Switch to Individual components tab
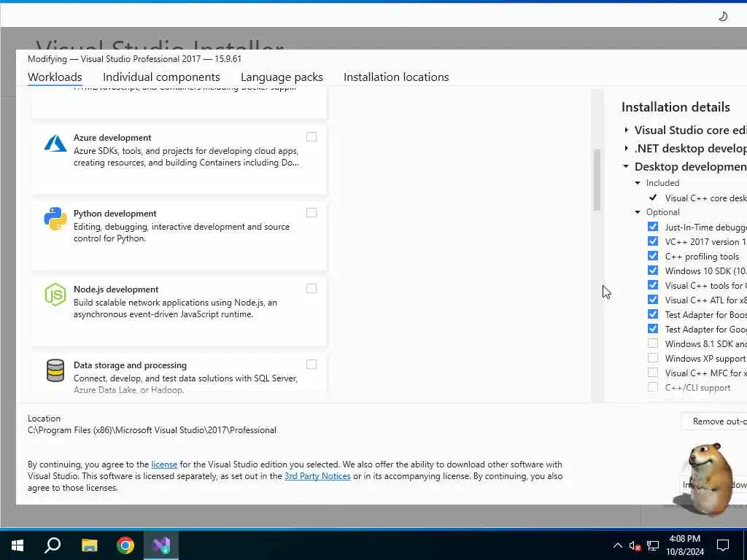747x560 pixels. pos(161,77)
